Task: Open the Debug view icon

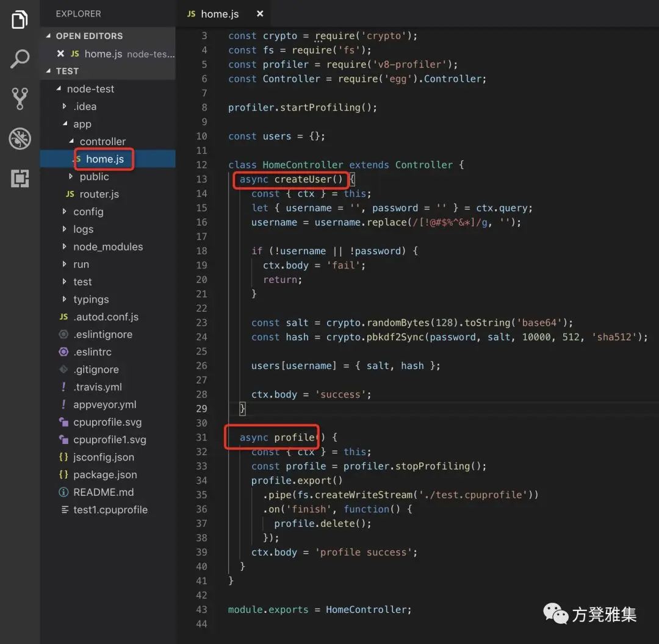Action: (x=20, y=138)
